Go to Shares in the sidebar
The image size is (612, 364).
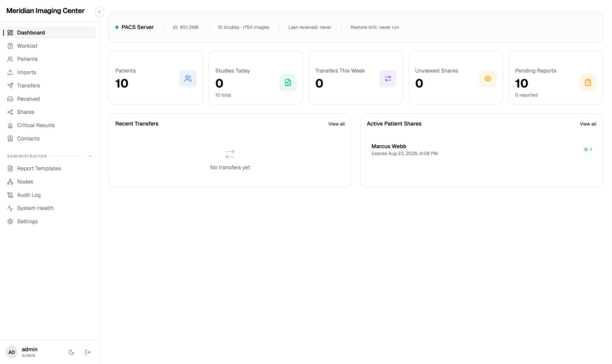50,112
